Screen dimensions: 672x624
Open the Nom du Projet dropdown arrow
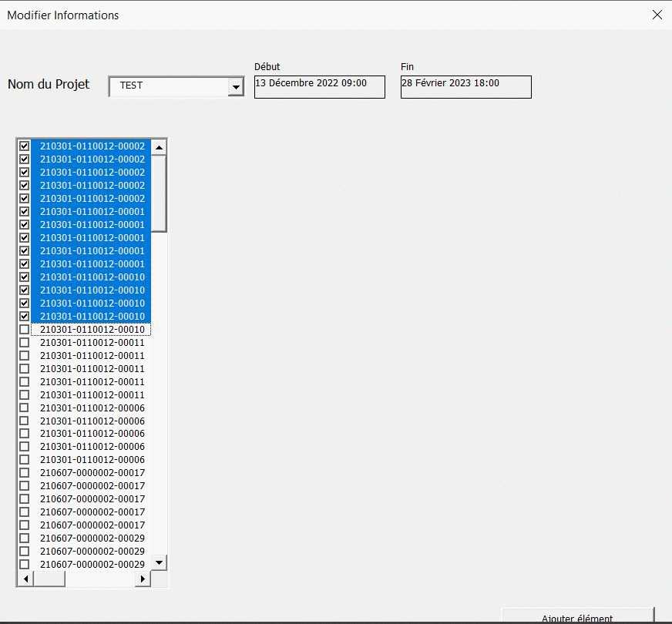[x=236, y=87]
